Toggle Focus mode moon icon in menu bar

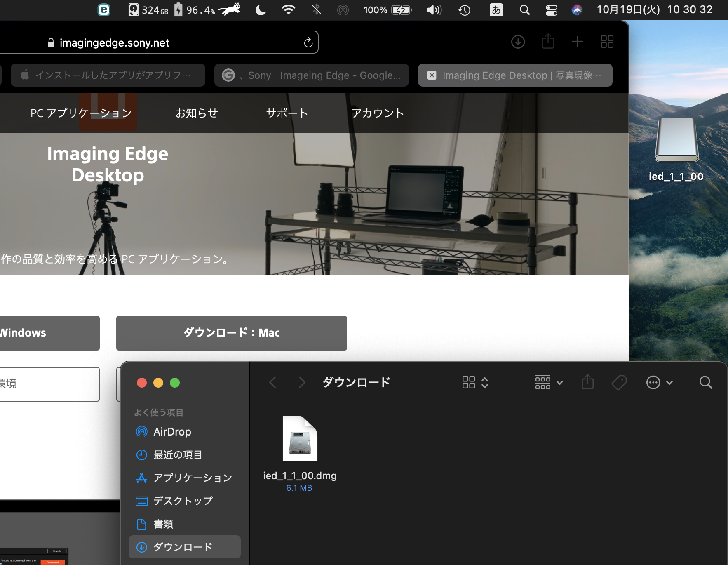[261, 10]
